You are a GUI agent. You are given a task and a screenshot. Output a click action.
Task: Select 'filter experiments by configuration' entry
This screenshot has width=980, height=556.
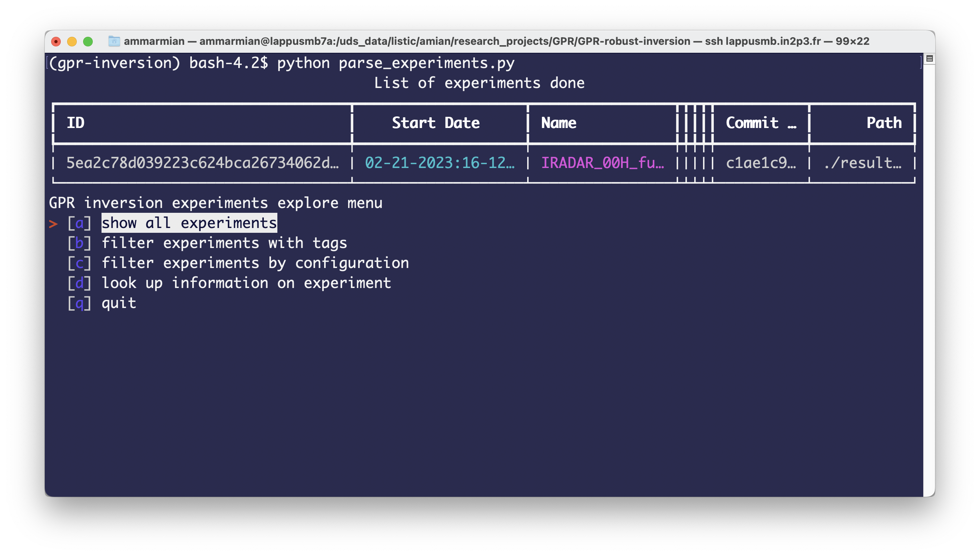coord(255,263)
